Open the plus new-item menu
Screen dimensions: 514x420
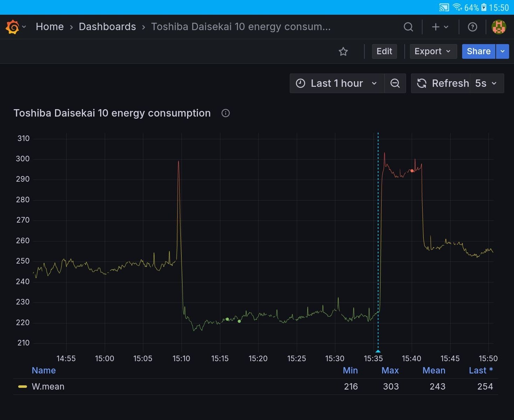click(436, 27)
